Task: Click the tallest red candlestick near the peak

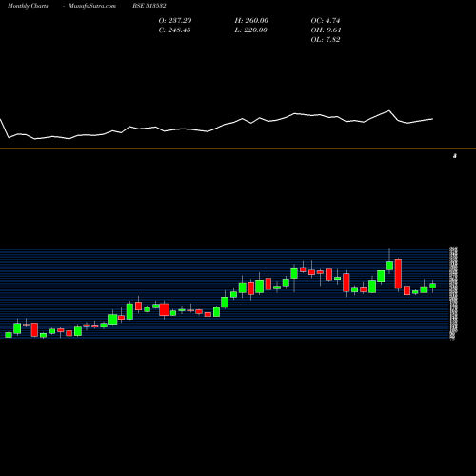Action: (x=398, y=274)
